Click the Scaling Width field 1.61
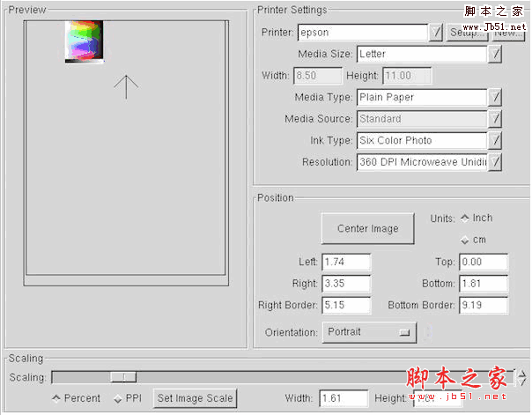The width and height of the screenshot is (532, 415). coord(344,398)
